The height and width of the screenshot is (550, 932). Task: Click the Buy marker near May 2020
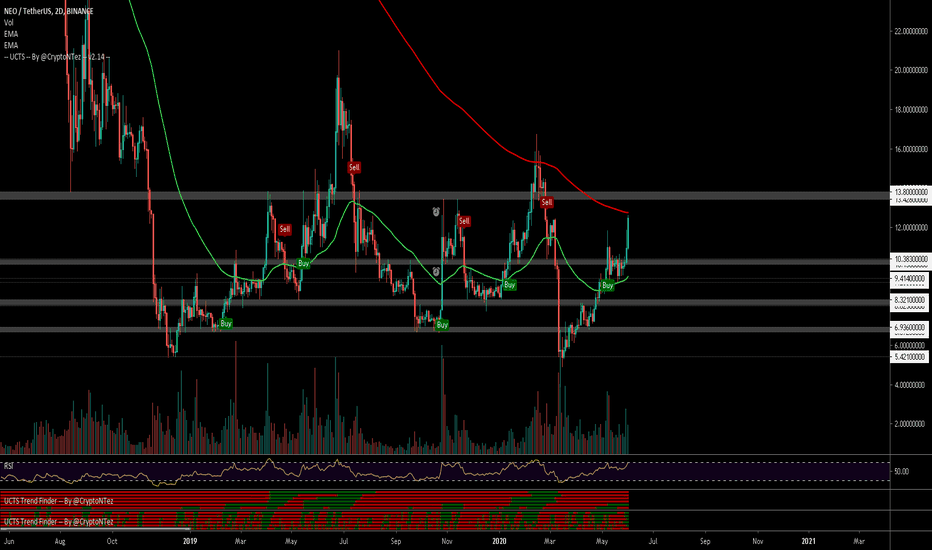[x=607, y=285]
